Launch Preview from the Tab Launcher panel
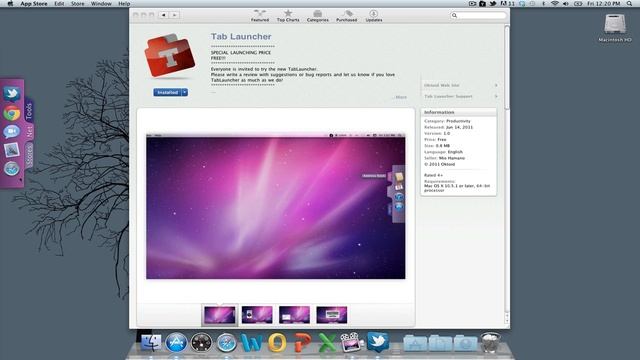Viewport: 640px width, 360px height. pyautogui.click(x=12, y=150)
